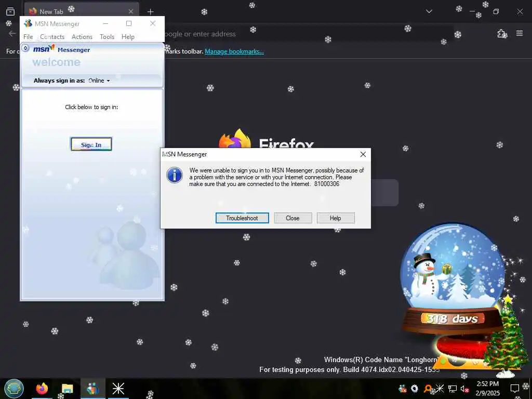Open File Explorer from the taskbar

67,389
